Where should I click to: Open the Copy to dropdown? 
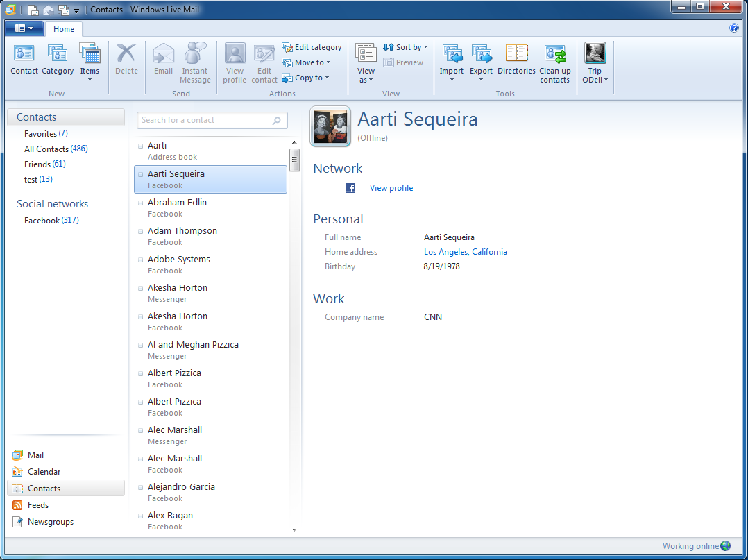(305, 78)
